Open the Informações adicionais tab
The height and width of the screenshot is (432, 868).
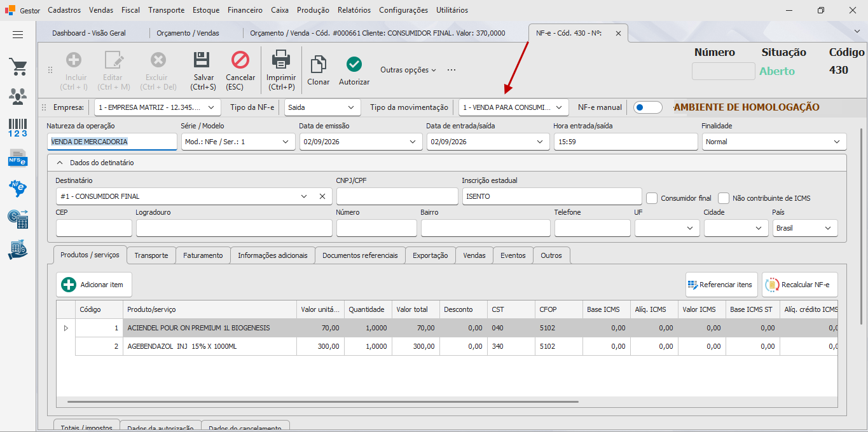coord(273,255)
